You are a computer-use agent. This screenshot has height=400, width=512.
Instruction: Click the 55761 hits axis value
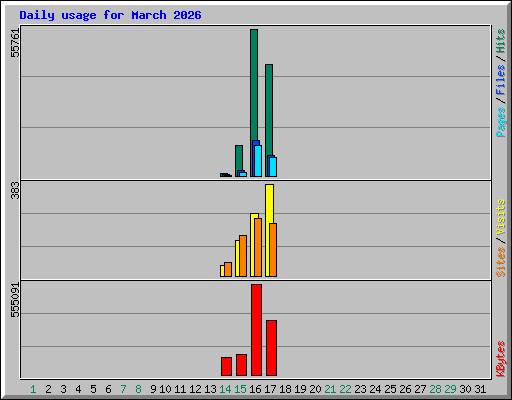coord(15,43)
